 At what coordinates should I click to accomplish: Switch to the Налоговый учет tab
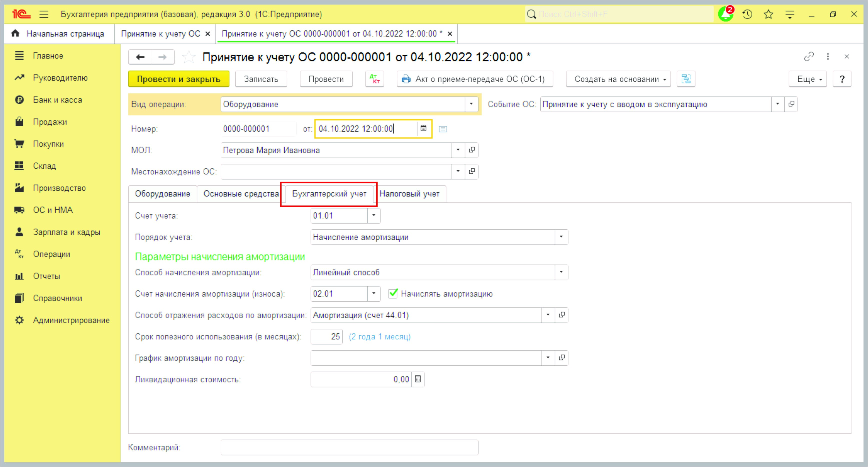click(x=410, y=194)
